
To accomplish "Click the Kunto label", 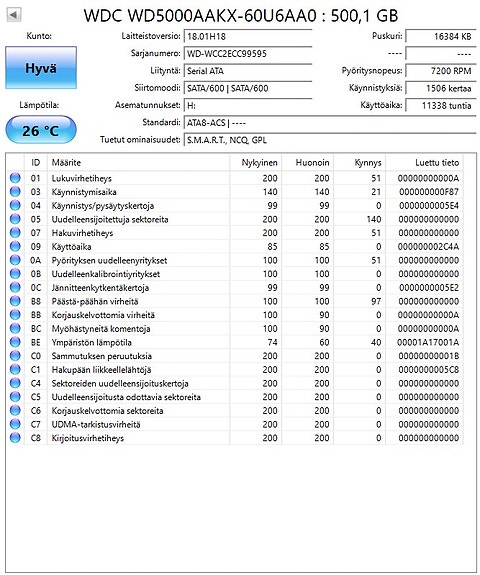I will pyautogui.click(x=39, y=36).
